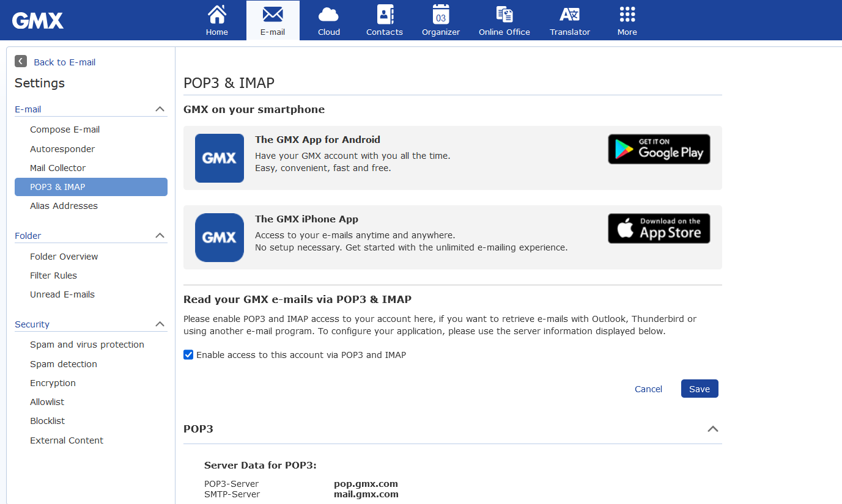842x504 pixels.
Task: Open Compose E-mail settings
Action: pos(65,130)
